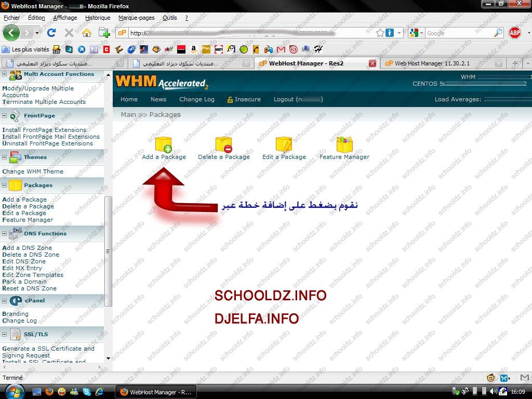Collapse the FrontPage sidebar section
Viewport: 532px width, 399px height.
(4, 116)
